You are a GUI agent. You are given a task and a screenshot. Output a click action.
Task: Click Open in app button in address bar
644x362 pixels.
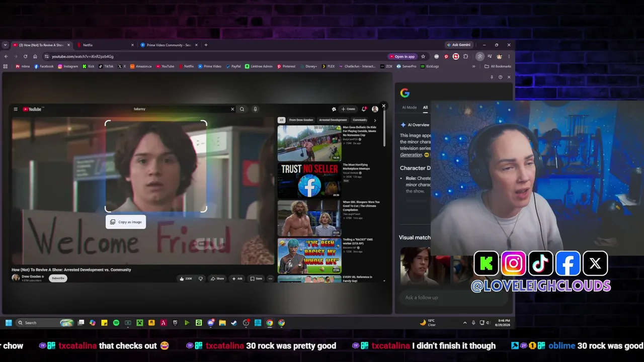401,56
